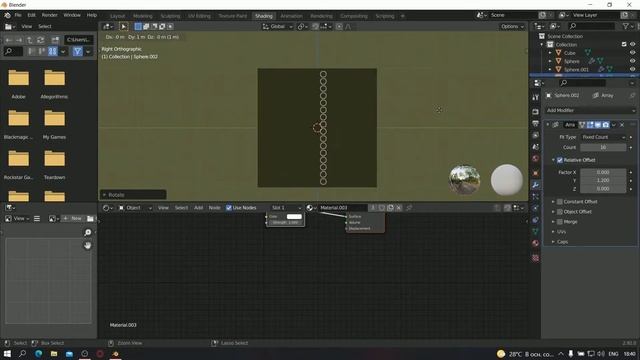Open the Render properties tab icon

536,111
